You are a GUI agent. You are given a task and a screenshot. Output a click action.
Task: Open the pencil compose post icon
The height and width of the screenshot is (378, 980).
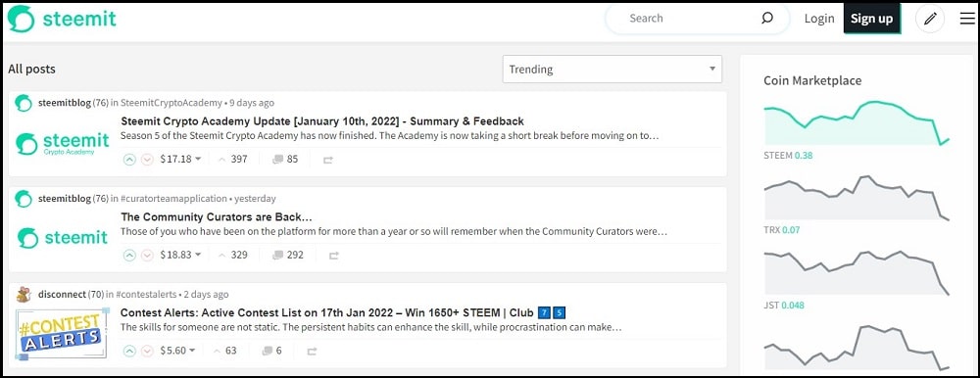[930, 19]
